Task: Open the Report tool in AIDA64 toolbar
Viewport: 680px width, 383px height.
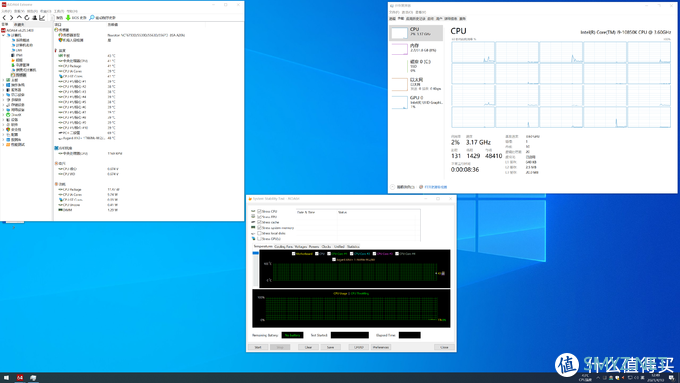Action: (x=58, y=18)
